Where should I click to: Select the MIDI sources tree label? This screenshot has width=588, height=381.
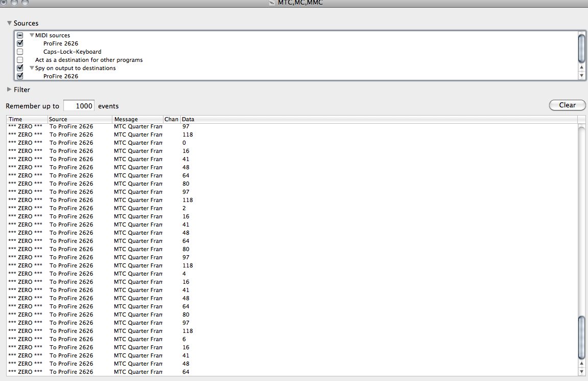53,35
